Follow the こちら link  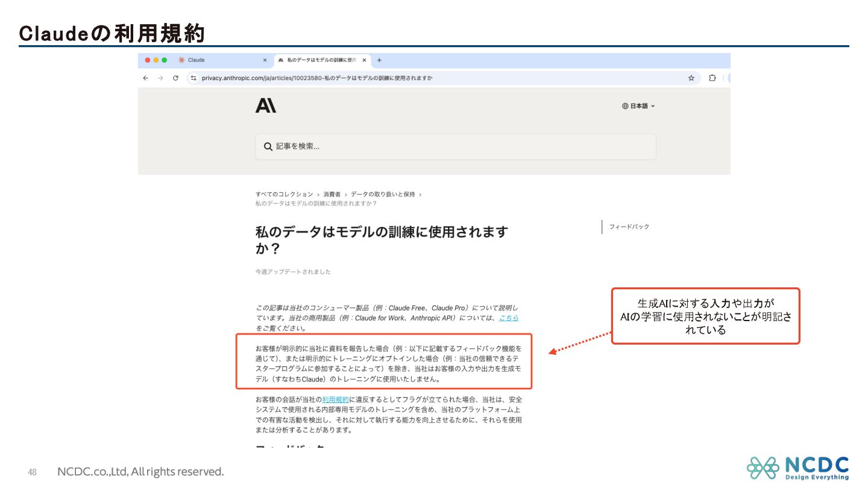[x=509, y=318]
